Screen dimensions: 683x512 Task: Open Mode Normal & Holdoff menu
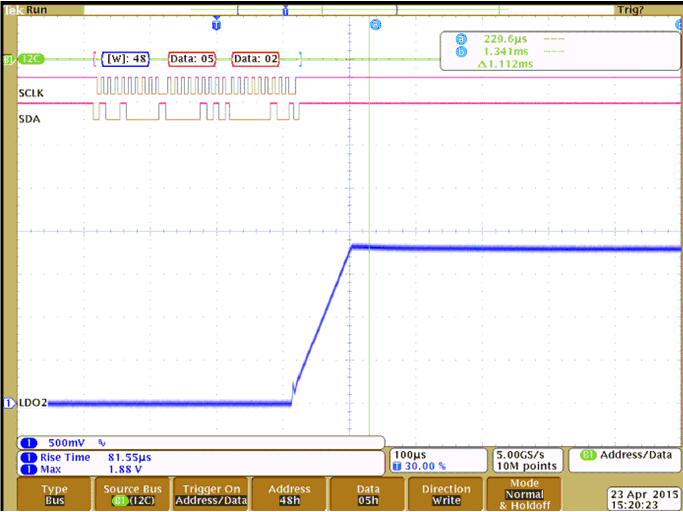(524, 494)
